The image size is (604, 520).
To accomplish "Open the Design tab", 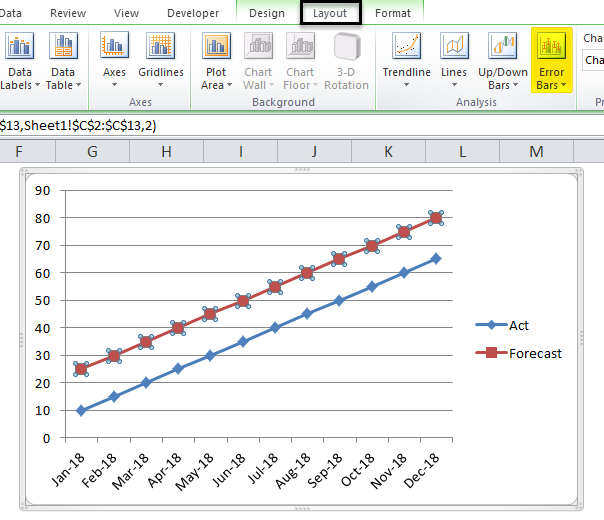I will pyautogui.click(x=267, y=13).
